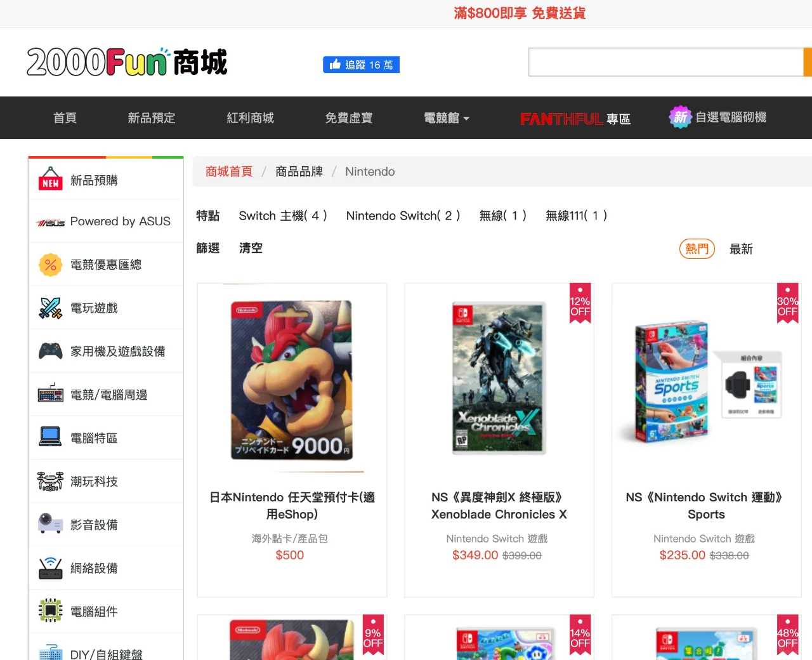The width and height of the screenshot is (812, 660).
Task: Open 電競優惠匯總 sidebar category
Action: coord(106,265)
